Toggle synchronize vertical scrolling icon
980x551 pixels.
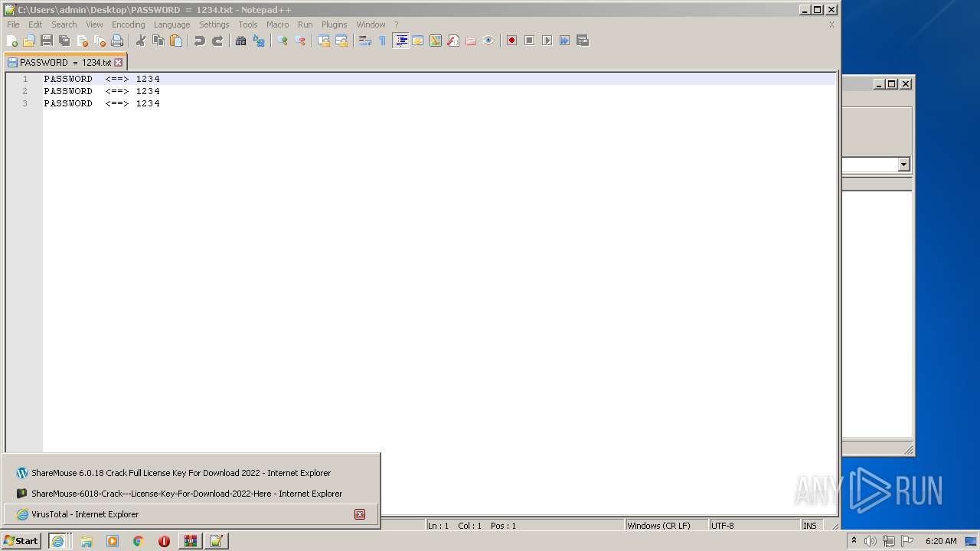324,41
